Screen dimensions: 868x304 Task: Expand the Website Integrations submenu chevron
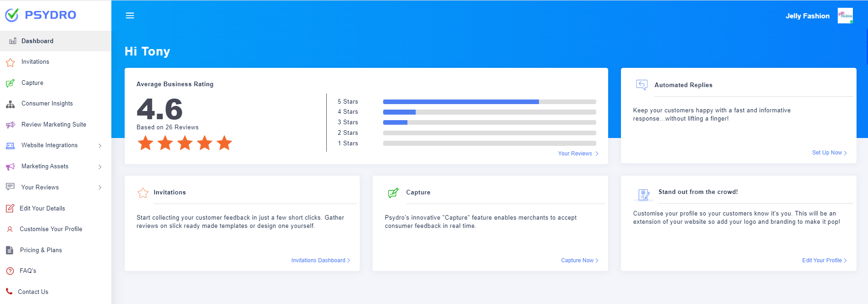(x=100, y=146)
